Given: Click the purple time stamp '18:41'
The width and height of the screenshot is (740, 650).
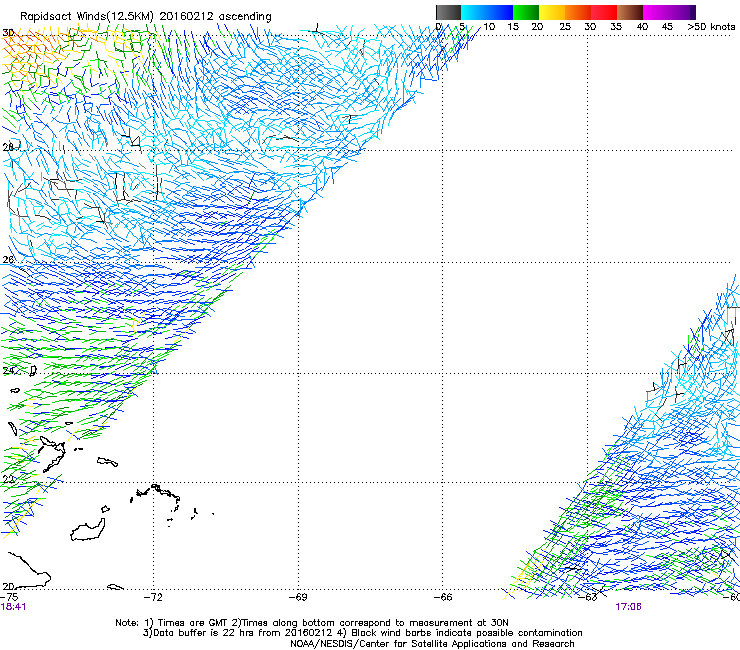Looking at the screenshot, I should [13, 607].
